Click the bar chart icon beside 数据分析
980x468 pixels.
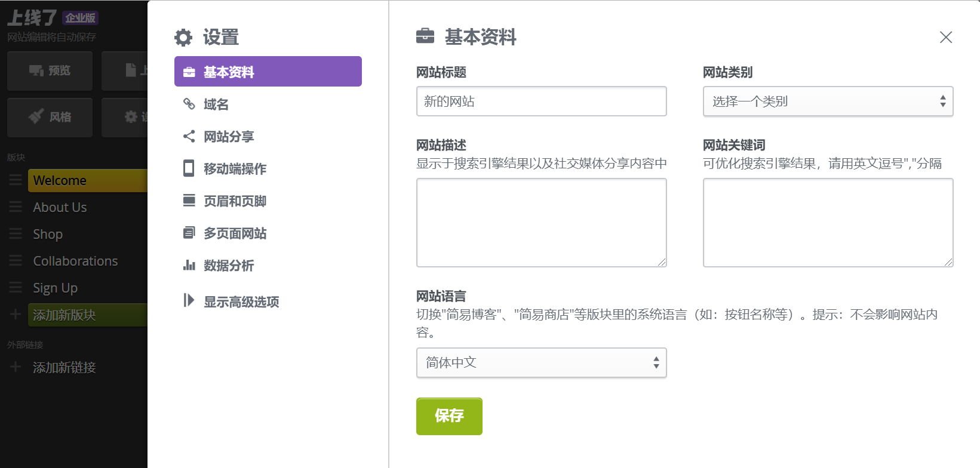tap(189, 265)
